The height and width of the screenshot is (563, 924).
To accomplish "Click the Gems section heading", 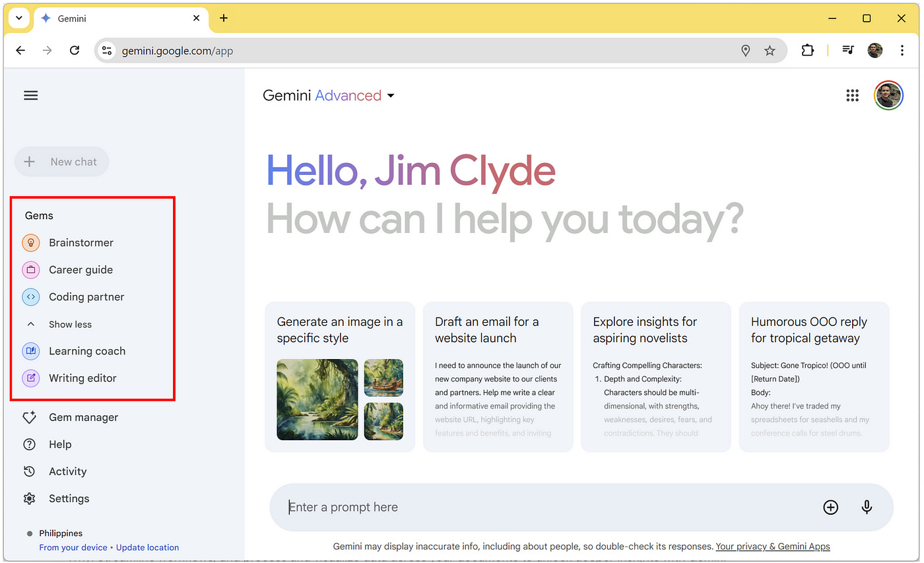I will (x=39, y=216).
